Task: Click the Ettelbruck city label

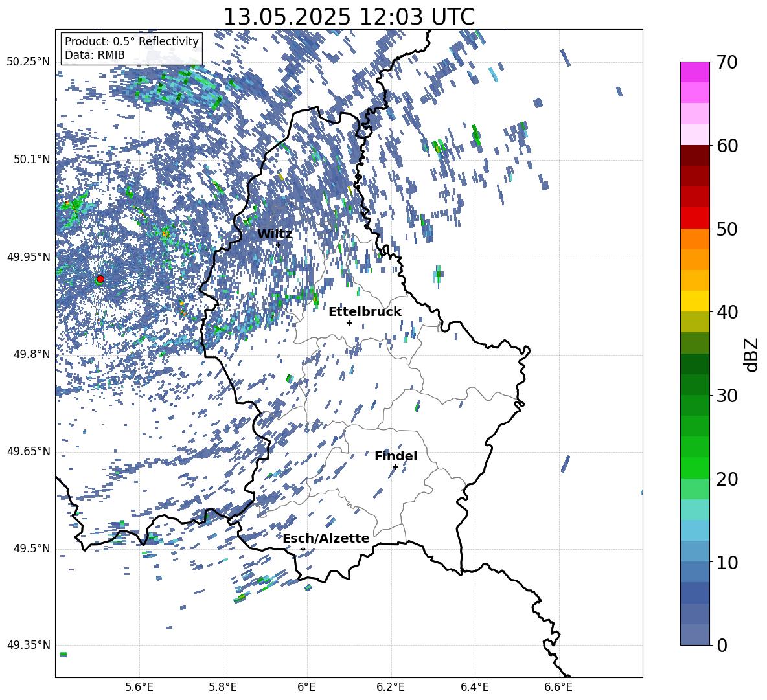Action: (365, 312)
